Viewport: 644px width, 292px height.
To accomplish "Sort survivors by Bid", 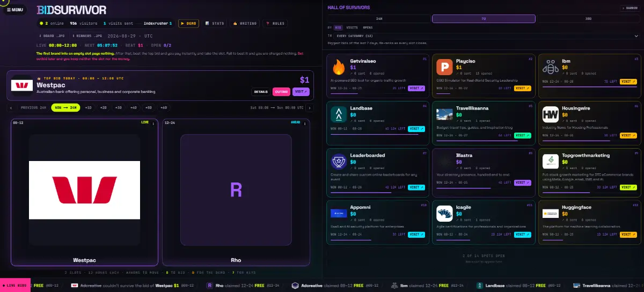I will [x=338, y=27].
